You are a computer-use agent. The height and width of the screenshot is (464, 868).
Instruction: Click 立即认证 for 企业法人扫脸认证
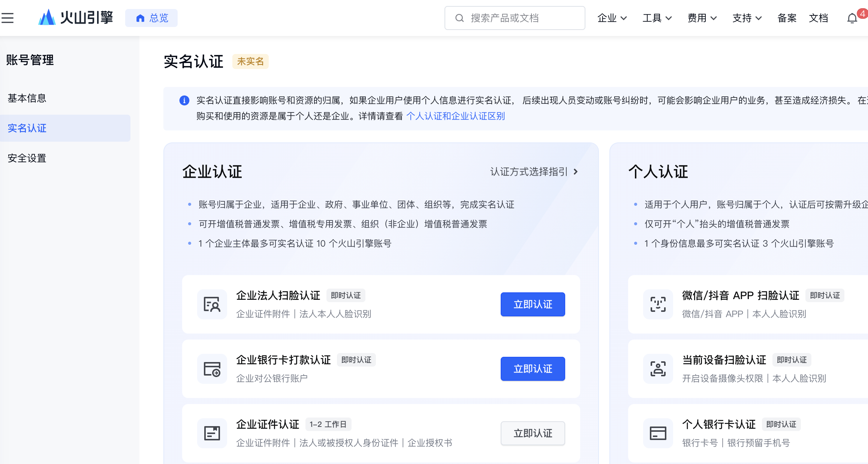click(x=533, y=304)
